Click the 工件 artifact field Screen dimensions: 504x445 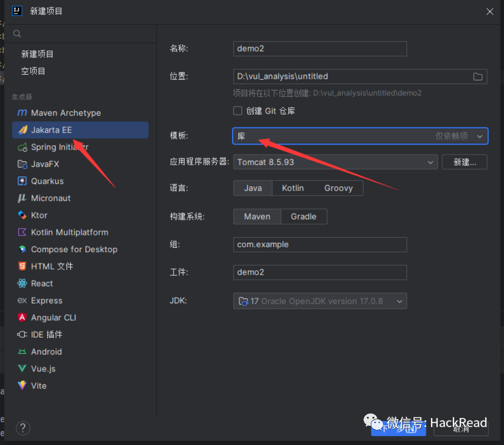tap(320, 273)
